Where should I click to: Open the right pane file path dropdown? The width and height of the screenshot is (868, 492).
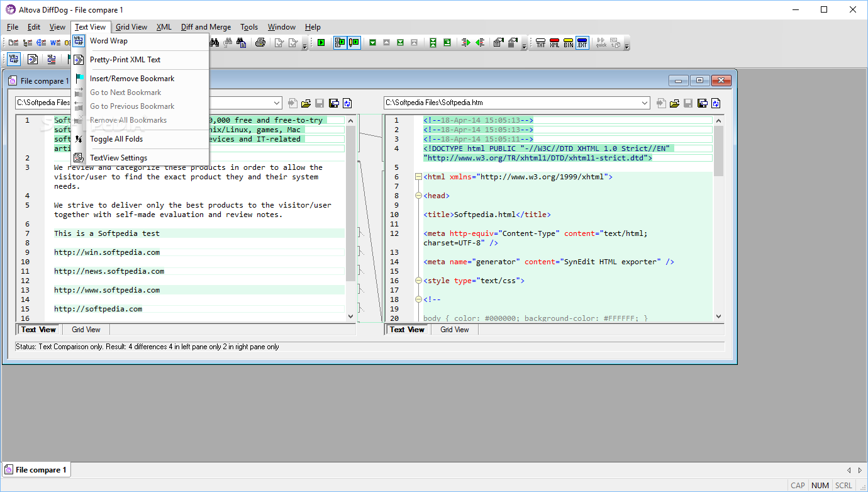pos(645,103)
